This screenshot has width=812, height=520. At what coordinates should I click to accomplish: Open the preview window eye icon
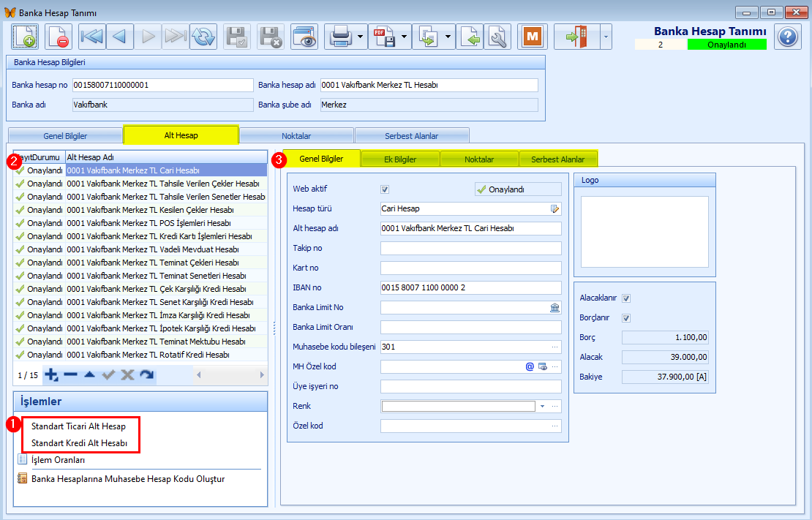click(304, 37)
